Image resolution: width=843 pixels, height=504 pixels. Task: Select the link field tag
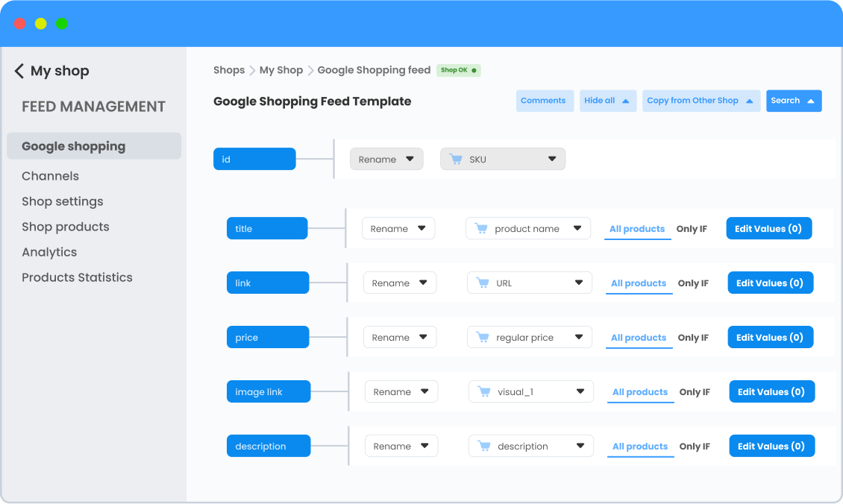[268, 283]
